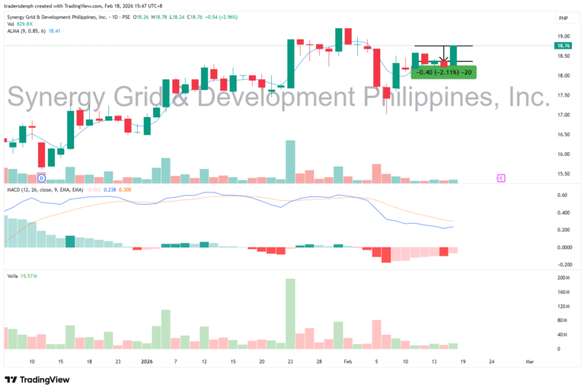Click the 2026 label on time axis
This screenshot has width=585, height=392.
tap(147, 362)
